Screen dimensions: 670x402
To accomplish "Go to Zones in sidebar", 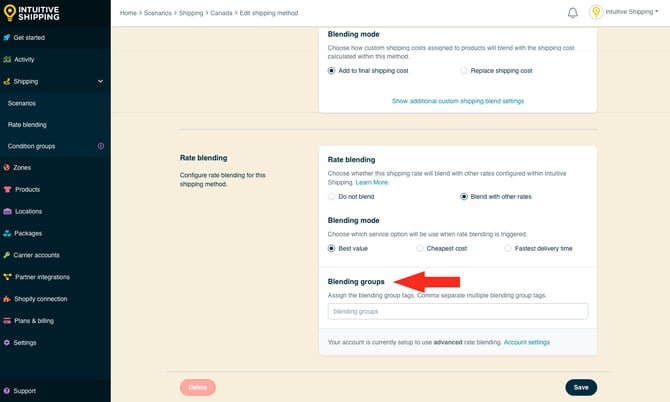I will pyautogui.click(x=22, y=167).
